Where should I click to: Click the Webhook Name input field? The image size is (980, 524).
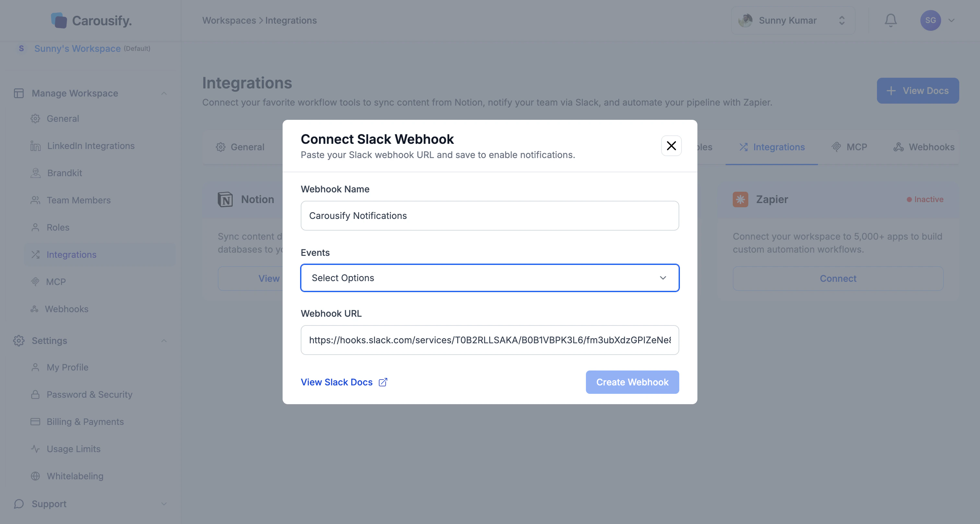tap(490, 216)
